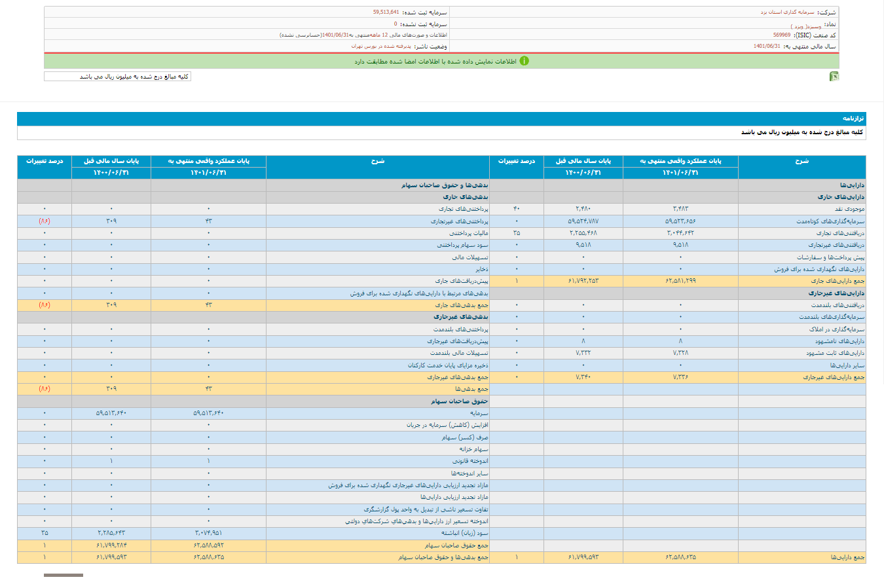The width and height of the screenshot is (884, 588).
Task: Click the amounts-in-million-rials field at upper left
Action: (x=117, y=77)
